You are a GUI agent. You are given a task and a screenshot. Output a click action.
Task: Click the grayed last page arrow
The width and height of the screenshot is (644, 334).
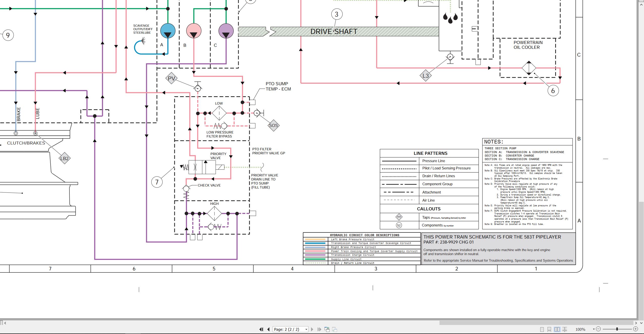(x=319, y=329)
